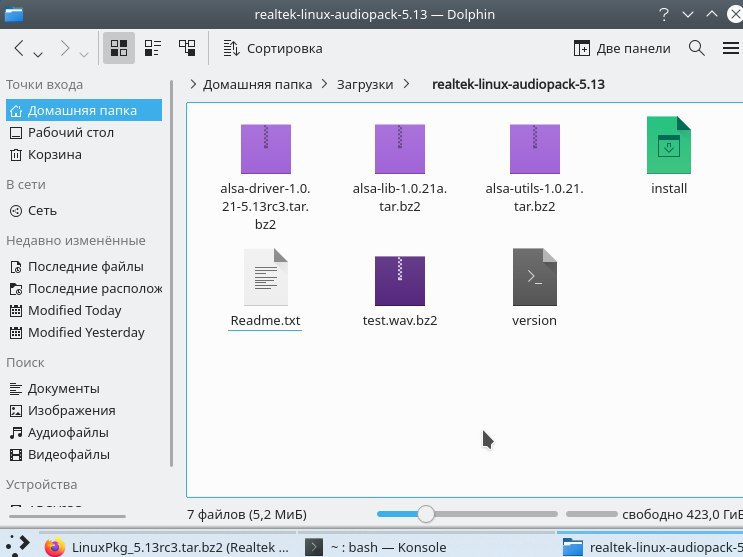This screenshot has height=557, width=743.
Task: Click the sidebar horizontal scrollbar
Action: tap(67, 516)
